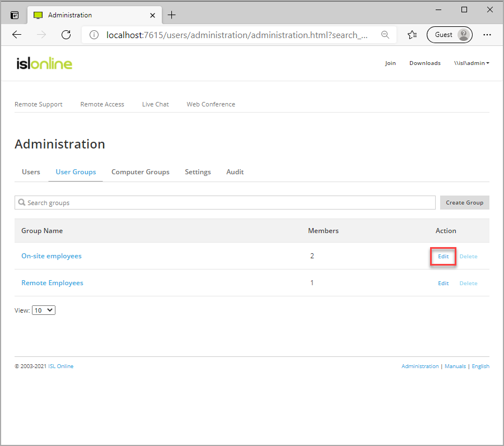Open the Manuals footer link
504x446 pixels.
point(455,366)
